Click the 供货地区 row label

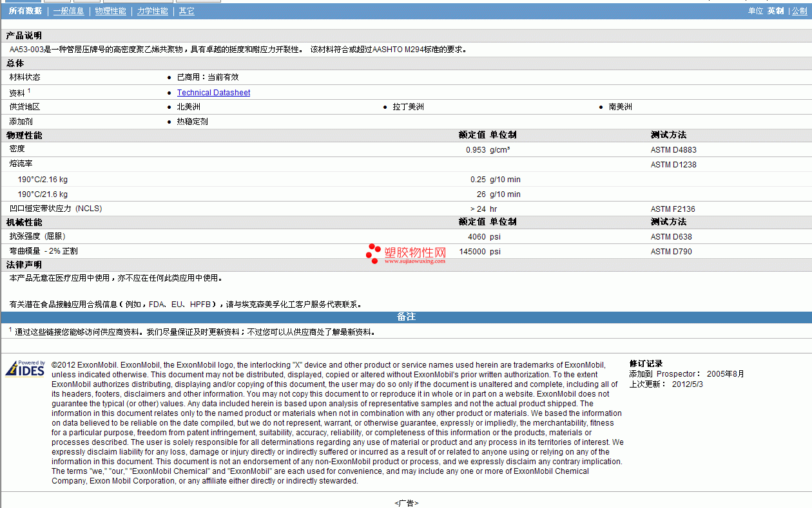24,107
